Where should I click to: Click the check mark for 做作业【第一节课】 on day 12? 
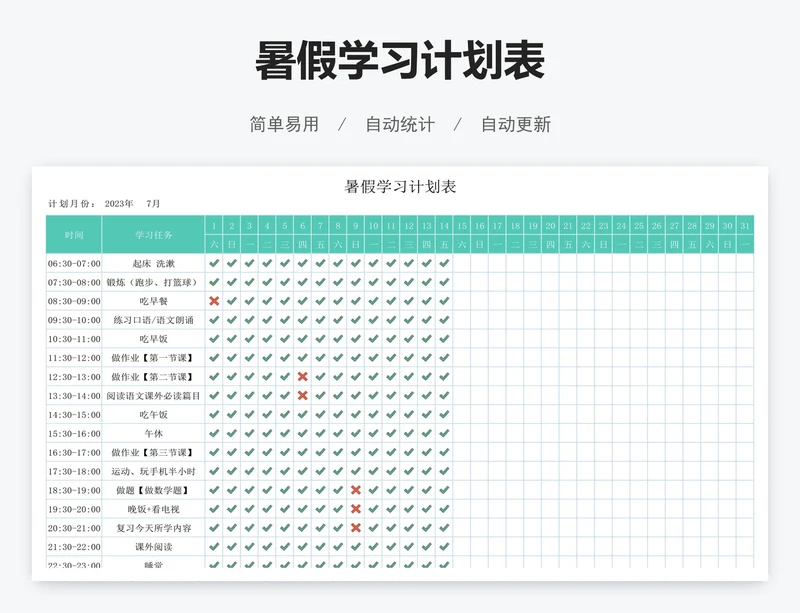409,358
